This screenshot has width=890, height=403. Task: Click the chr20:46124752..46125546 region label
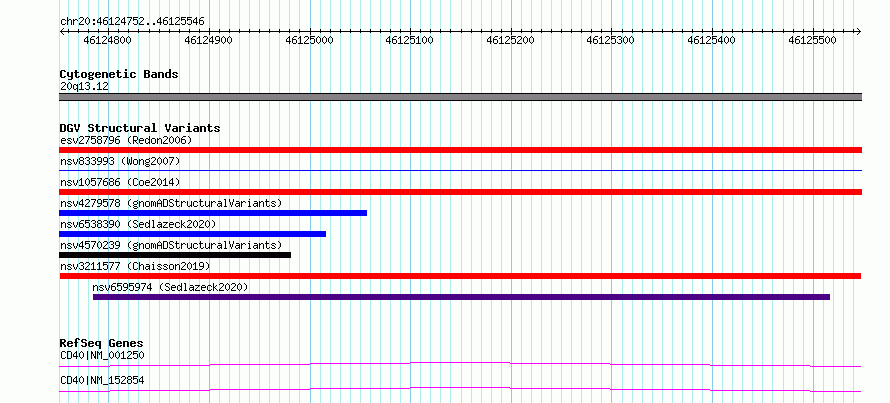(x=132, y=22)
